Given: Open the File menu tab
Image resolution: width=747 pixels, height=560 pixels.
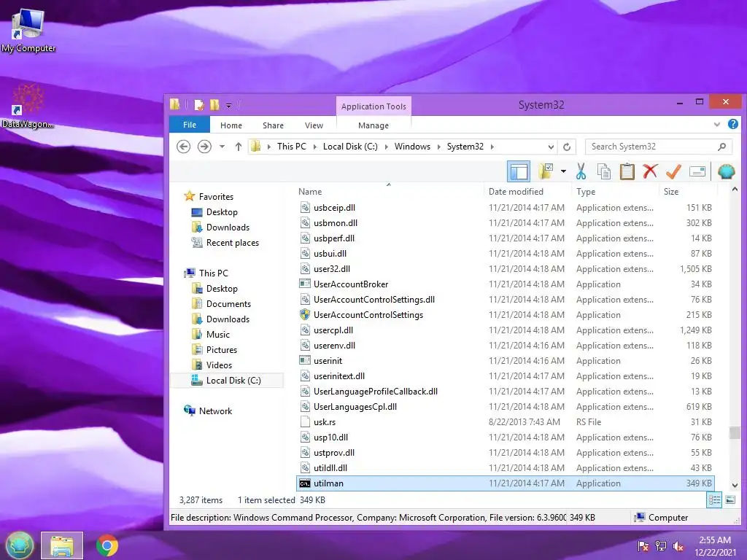Looking at the screenshot, I should pyautogui.click(x=190, y=125).
